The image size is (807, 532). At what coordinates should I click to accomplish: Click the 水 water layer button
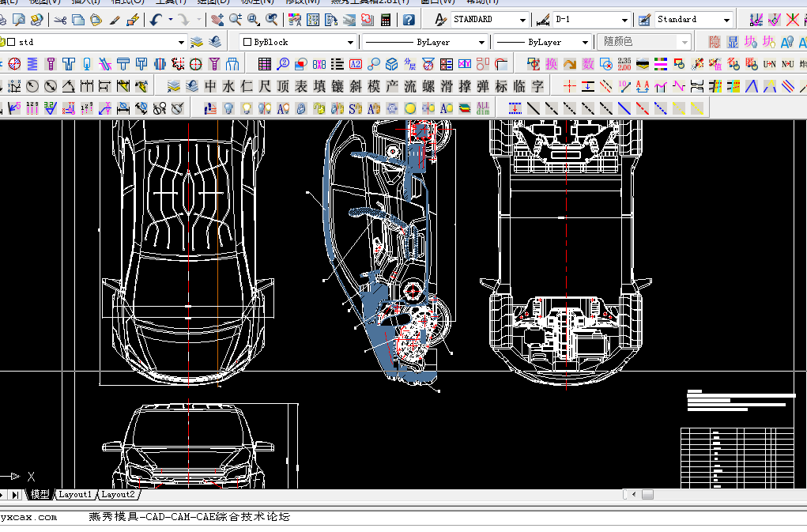click(x=228, y=86)
